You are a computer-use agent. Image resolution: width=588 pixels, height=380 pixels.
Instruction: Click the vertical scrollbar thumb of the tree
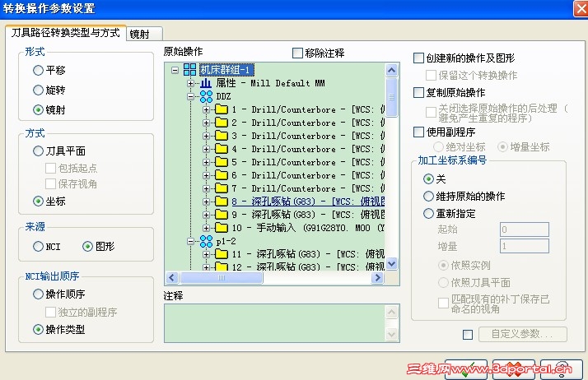tap(391, 97)
